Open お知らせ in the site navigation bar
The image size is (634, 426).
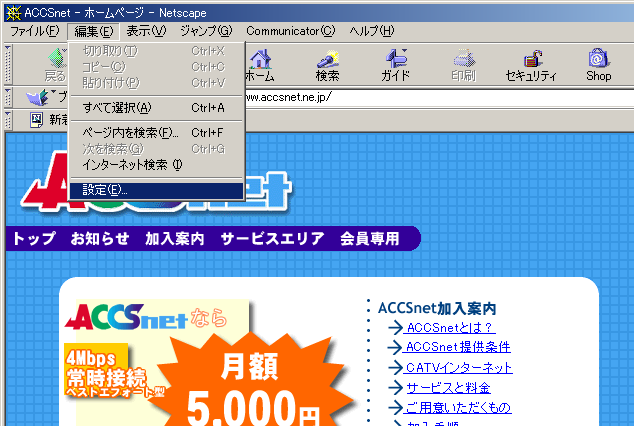click(100, 238)
